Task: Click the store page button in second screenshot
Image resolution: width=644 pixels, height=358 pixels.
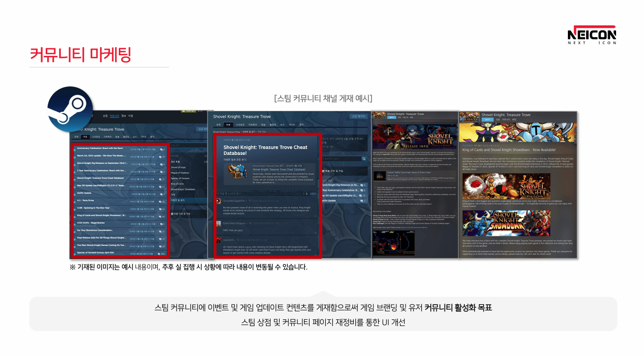Action: [358, 116]
